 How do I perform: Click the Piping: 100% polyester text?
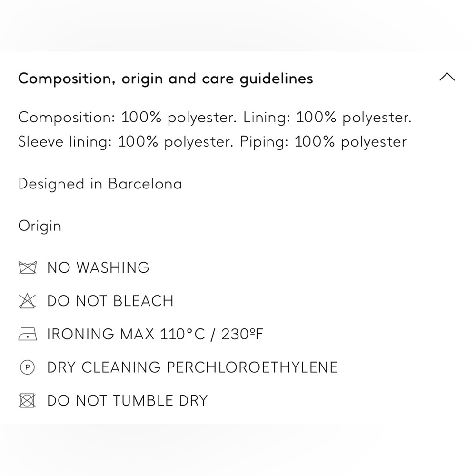click(x=323, y=142)
